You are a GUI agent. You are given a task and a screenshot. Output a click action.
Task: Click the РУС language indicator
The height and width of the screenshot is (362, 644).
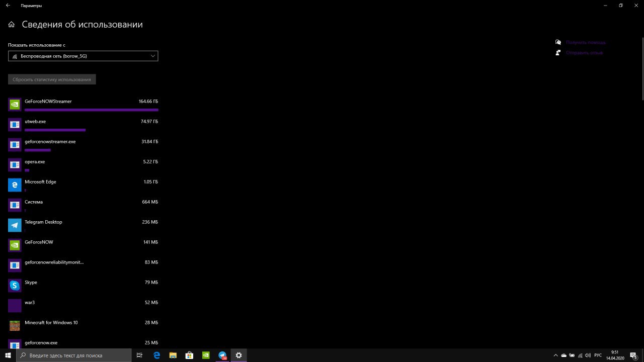tap(598, 355)
